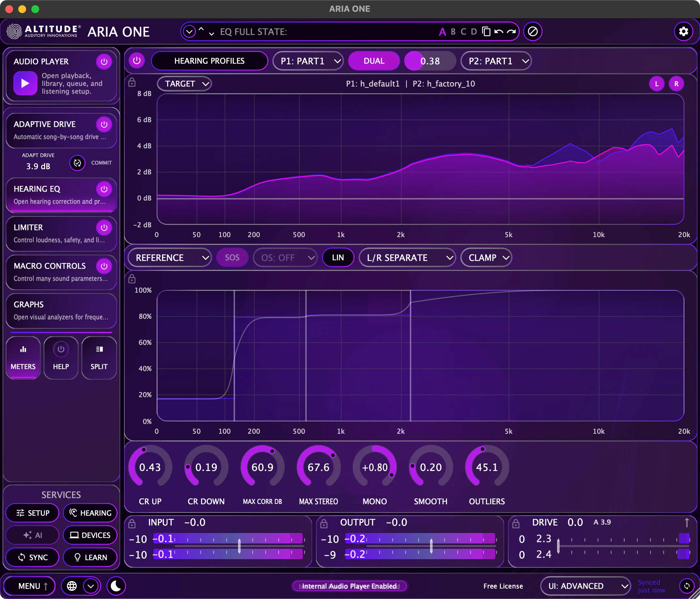
Task: Toggle dark mode moon icon
Action: click(x=116, y=586)
